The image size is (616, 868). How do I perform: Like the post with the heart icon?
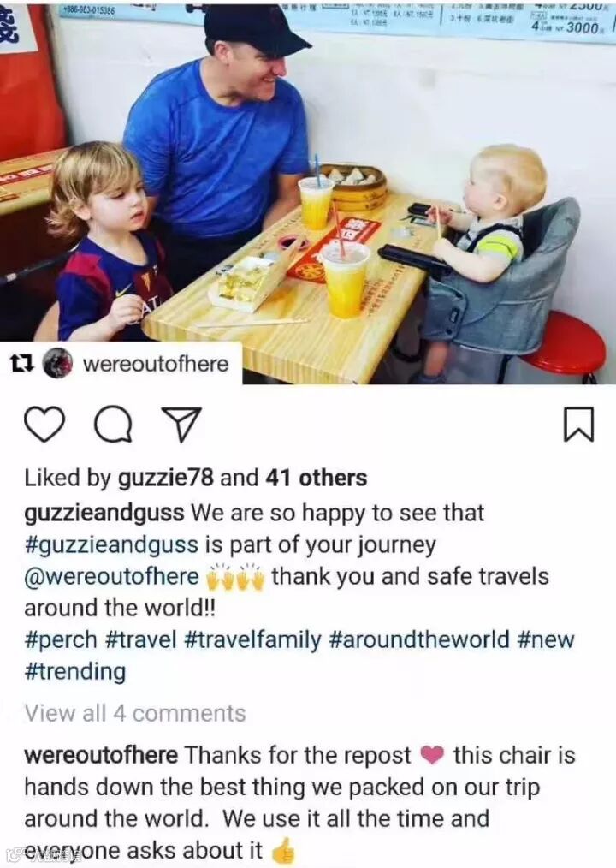point(44,425)
